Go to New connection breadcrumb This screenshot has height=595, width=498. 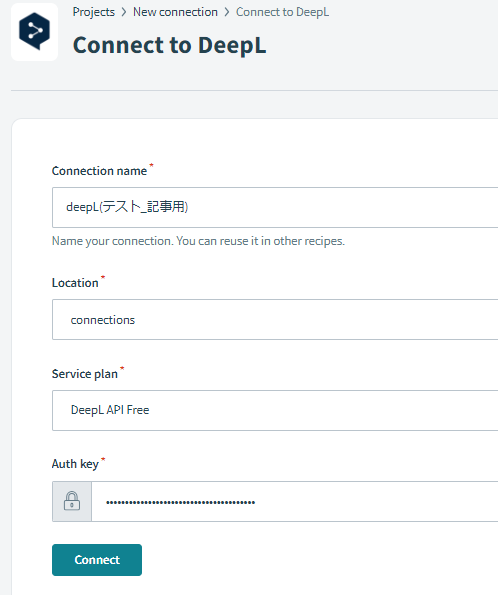tap(175, 12)
